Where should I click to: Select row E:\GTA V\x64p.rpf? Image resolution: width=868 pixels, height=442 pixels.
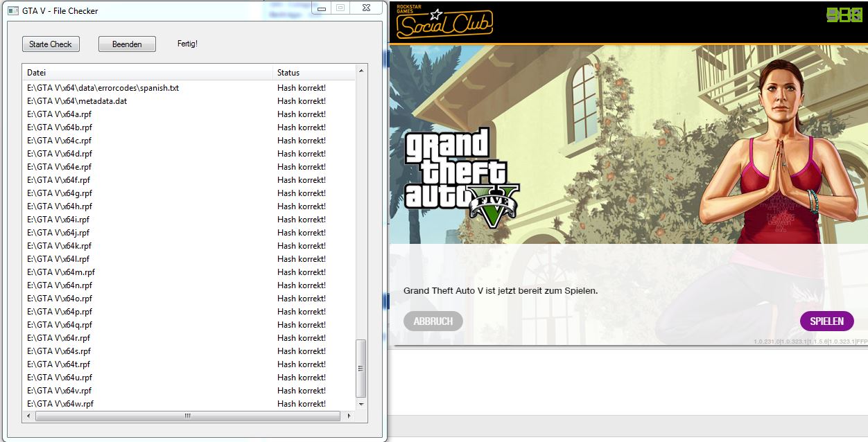[189, 312]
